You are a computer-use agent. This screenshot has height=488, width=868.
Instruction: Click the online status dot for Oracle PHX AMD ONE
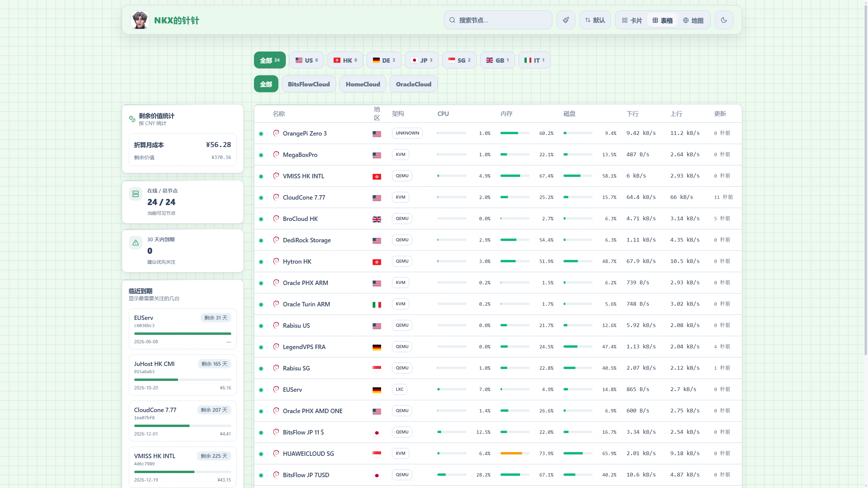[261, 411]
